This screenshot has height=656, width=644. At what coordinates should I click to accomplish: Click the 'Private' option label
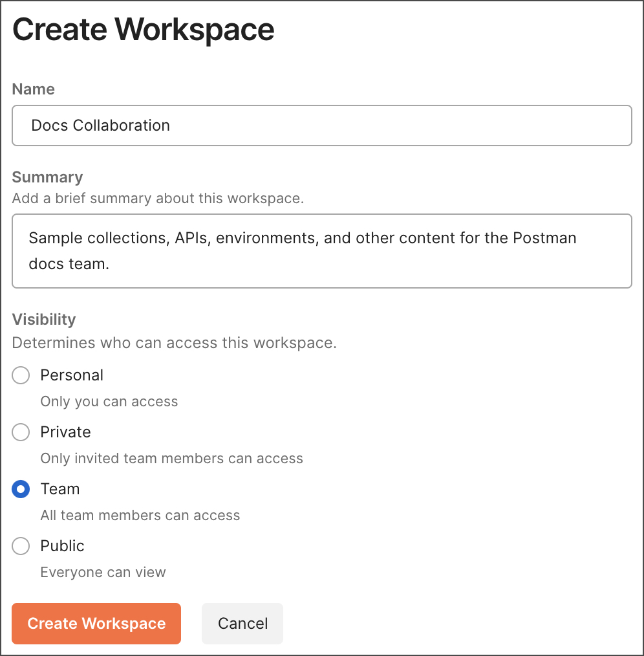pyautogui.click(x=66, y=432)
